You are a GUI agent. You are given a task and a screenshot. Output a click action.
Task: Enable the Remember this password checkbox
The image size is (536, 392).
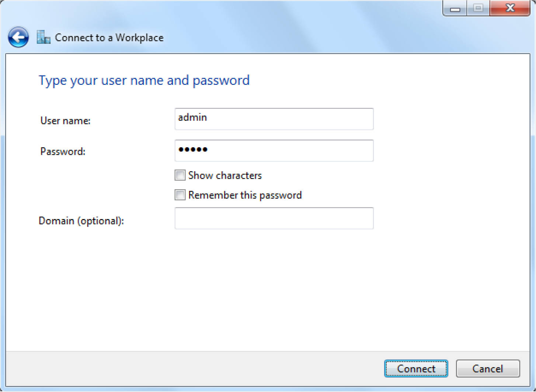180,195
